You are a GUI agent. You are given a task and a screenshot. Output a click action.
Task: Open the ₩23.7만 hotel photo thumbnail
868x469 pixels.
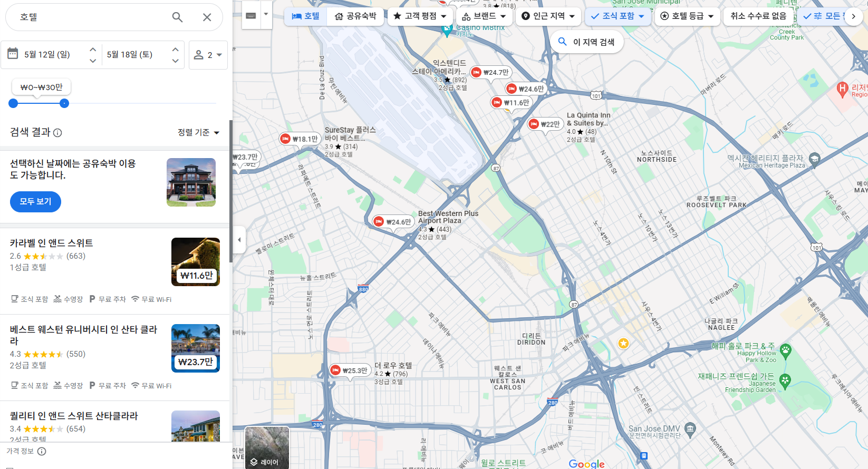(196, 348)
